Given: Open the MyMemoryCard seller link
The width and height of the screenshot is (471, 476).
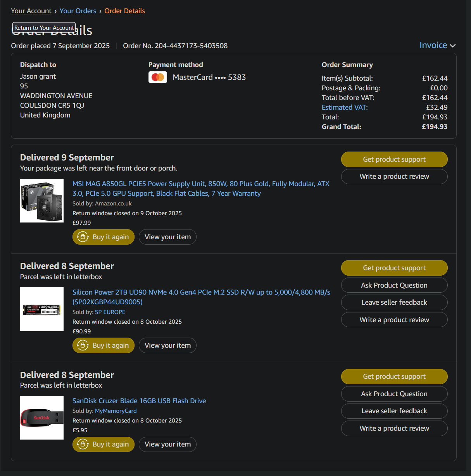Looking at the screenshot, I should [116, 411].
